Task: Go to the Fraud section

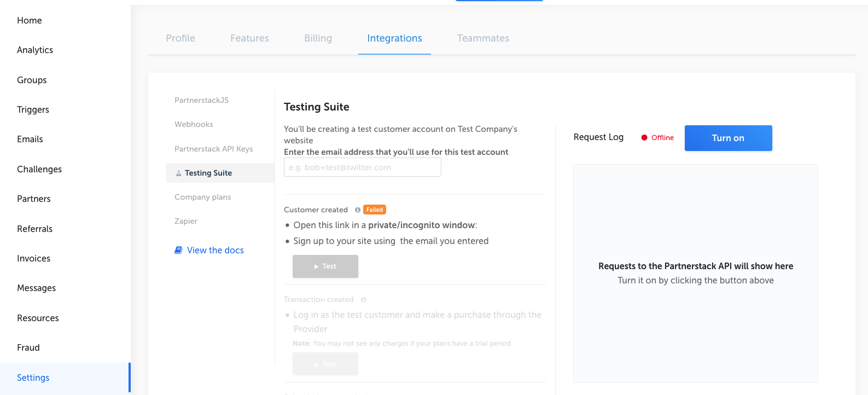Action: [28, 347]
